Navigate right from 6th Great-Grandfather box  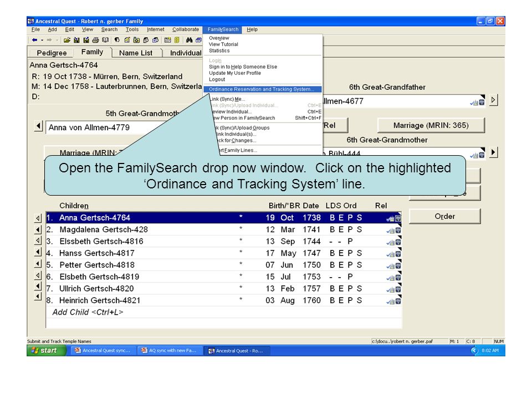tap(493, 100)
